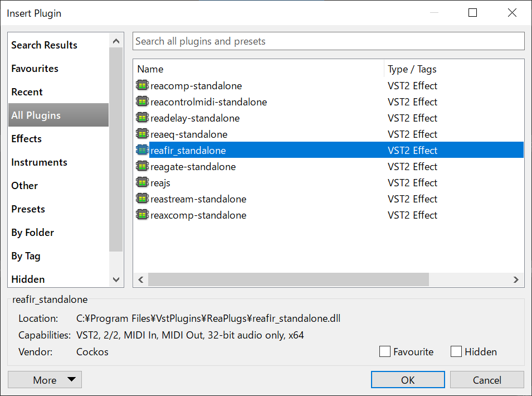The image size is (532, 396).
Task: Enable the Hidden checkbox
Action: point(456,351)
